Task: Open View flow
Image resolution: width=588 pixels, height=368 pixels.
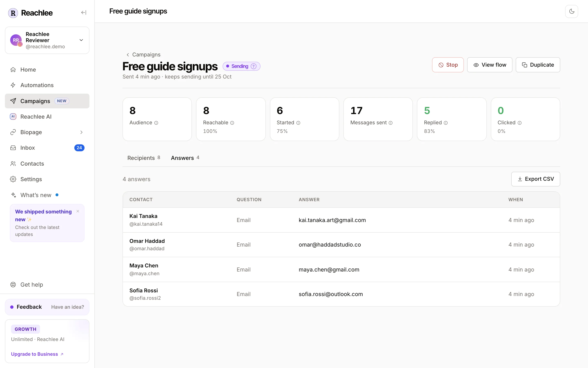Action: coord(490,65)
